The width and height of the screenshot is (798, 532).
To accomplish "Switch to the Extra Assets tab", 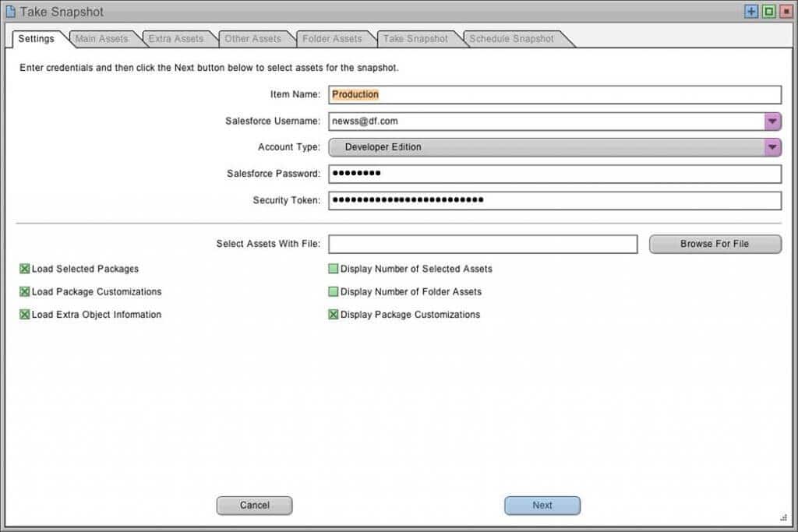I will pyautogui.click(x=176, y=39).
